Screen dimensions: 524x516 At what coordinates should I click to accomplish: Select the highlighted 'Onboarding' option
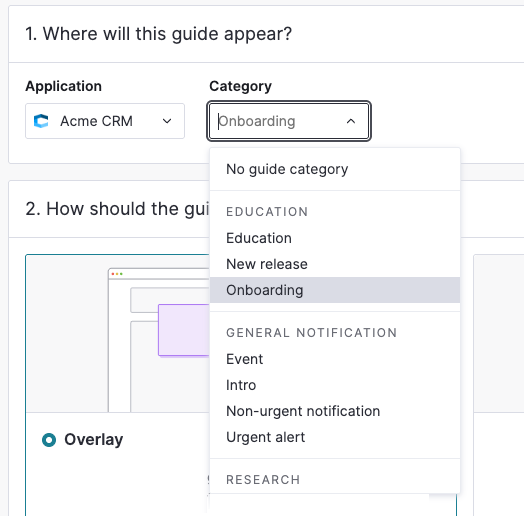pyautogui.click(x=335, y=290)
